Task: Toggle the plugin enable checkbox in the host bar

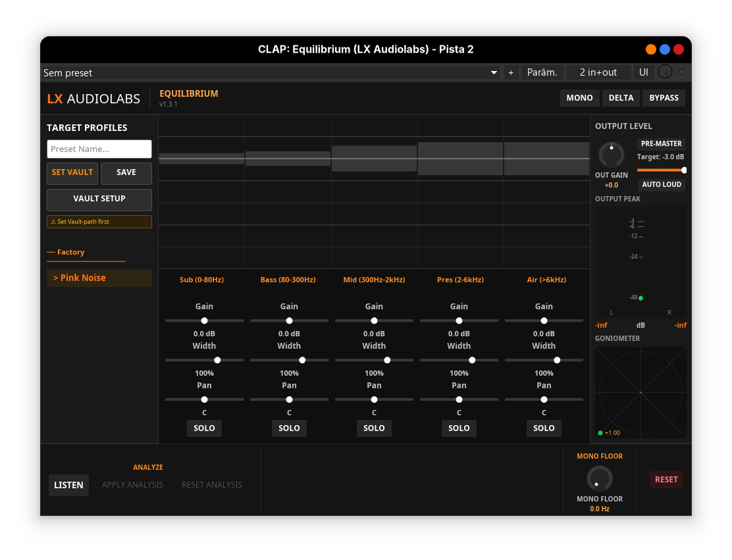Action: (681, 72)
